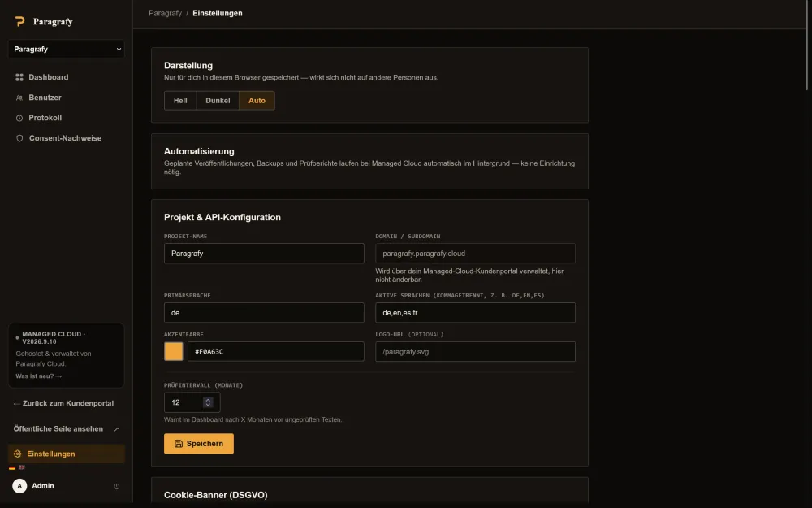The image size is (812, 508).
Task: Click 'Zurück zum Kundenportal' link
Action: point(63,403)
